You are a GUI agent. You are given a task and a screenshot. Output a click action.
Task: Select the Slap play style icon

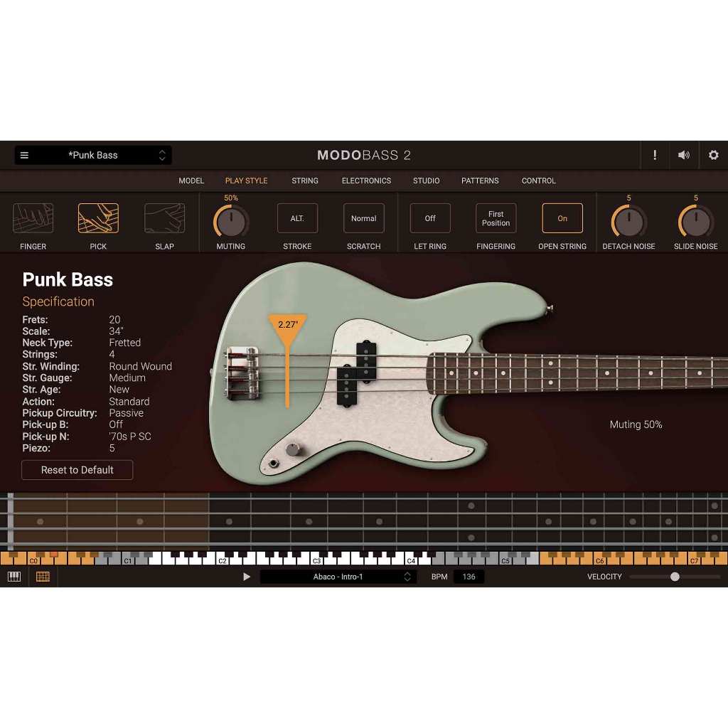(164, 218)
